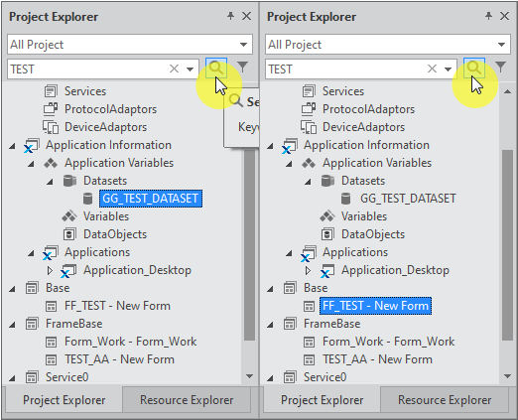This screenshot has height=420, width=518.
Task: Clear the TEST search text in right panel
Action: [432, 69]
